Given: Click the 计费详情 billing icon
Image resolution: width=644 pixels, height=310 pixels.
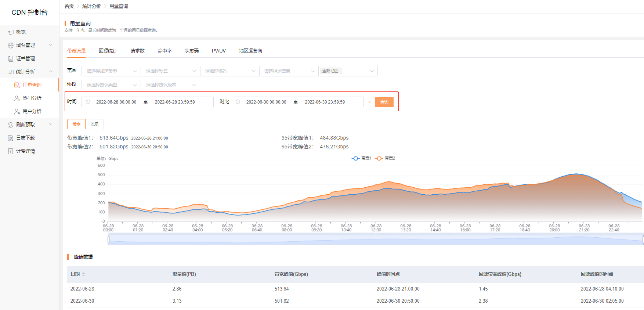Looking at the screenshot, I should point(11,151).
